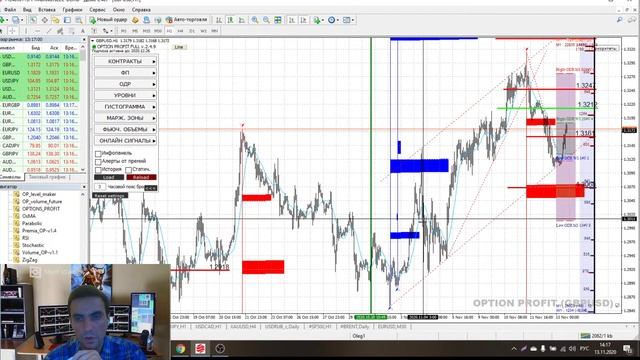Switch to D1 timeframe

[x=192, y=31]
